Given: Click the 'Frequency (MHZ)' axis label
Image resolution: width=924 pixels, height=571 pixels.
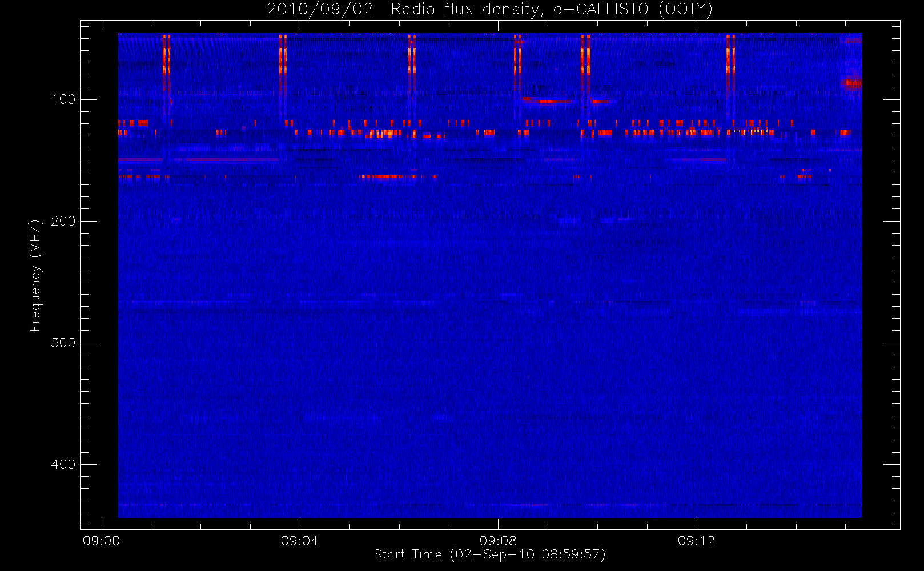Looking at the screenshot, I should pyautogui.click(x=35, y=275).
